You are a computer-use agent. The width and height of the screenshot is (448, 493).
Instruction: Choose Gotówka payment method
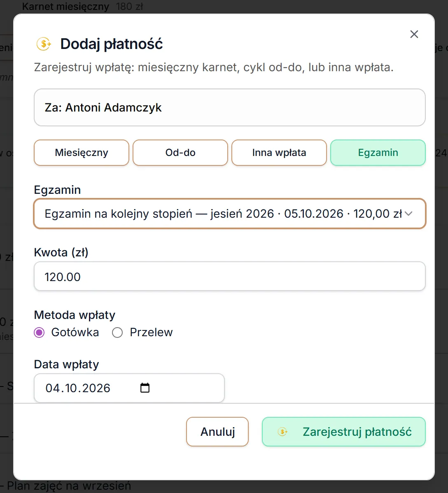click(x=40, y=333)
